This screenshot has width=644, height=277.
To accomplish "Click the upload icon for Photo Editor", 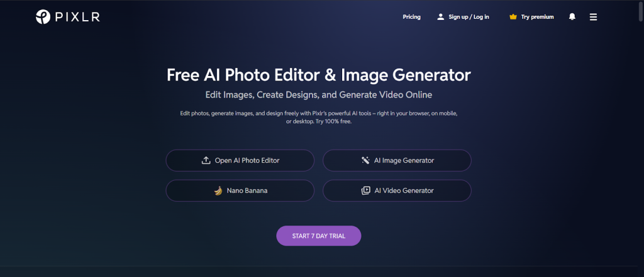I will [x=206, y=160].
